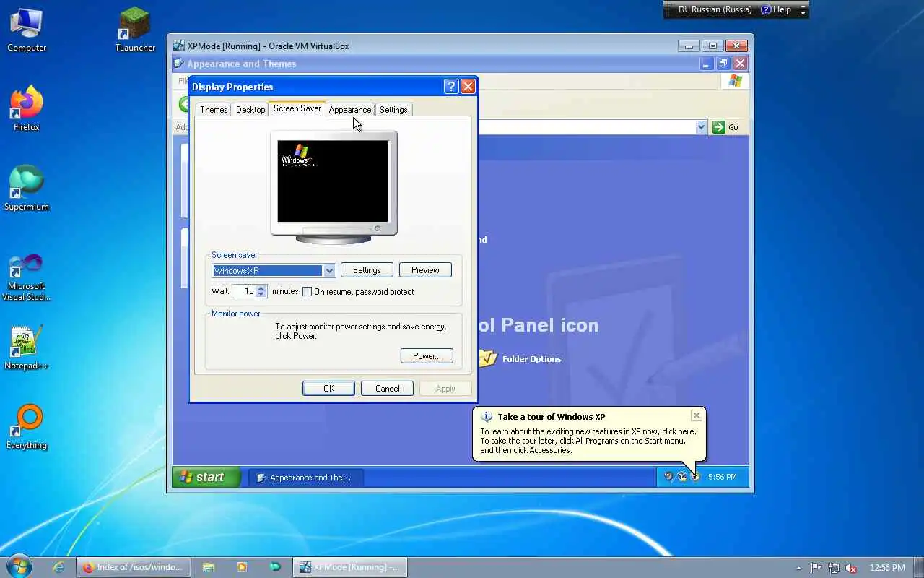Open Microsoft Visual Studio shortcut
This screenshot has width=924, height=578.
(27, 277)
